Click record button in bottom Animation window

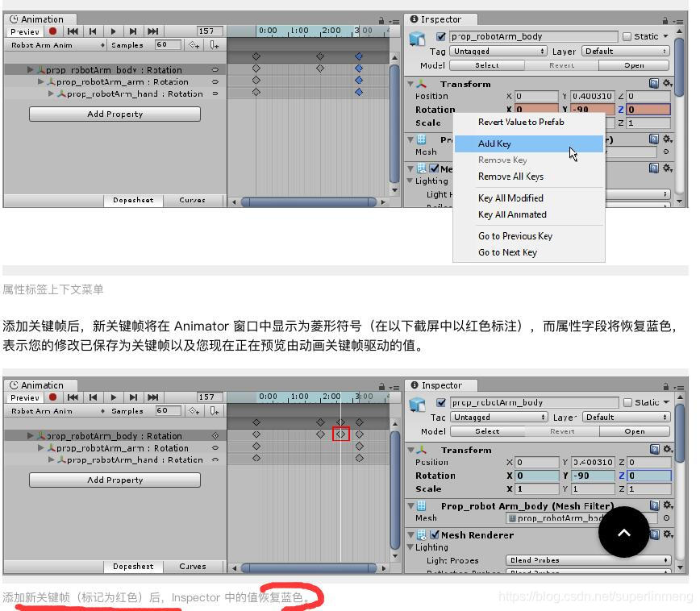coord(52,397)
